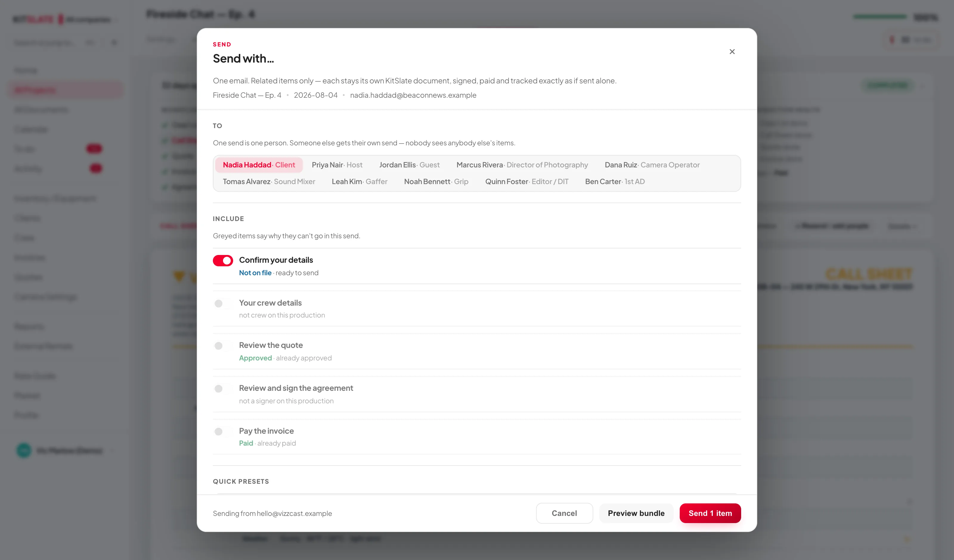Click Sending from hello@vizzcast.example text
This screenshot has height=560, width=954.
pyautogui.click(x=272, y=514)
